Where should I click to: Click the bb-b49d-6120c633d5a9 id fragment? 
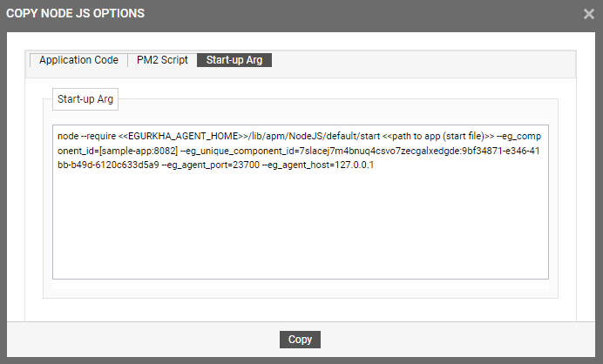coord(108,165)
